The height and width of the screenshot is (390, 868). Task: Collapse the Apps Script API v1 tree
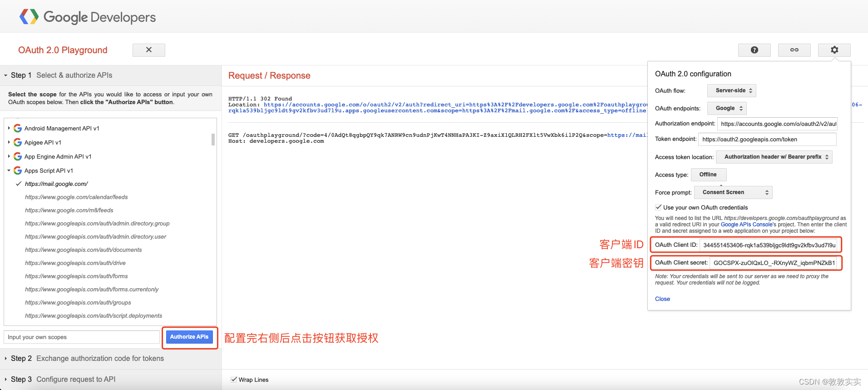[9, 170]
